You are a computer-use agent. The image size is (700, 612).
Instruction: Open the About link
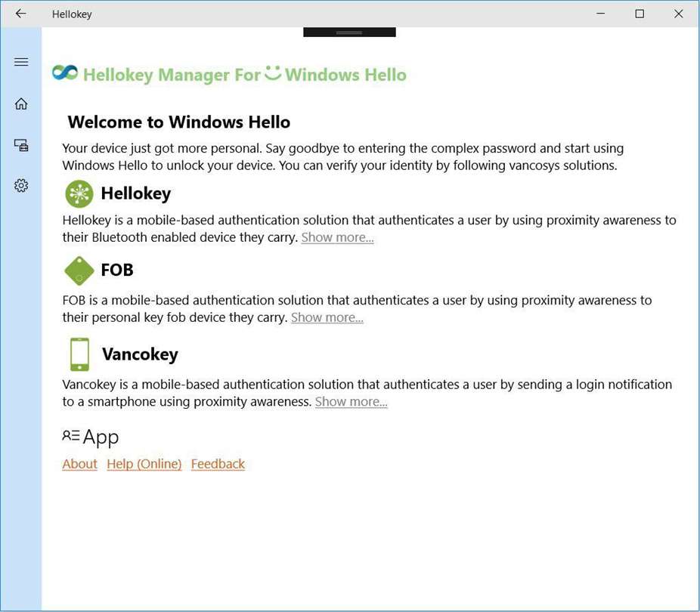pos(79,464)
